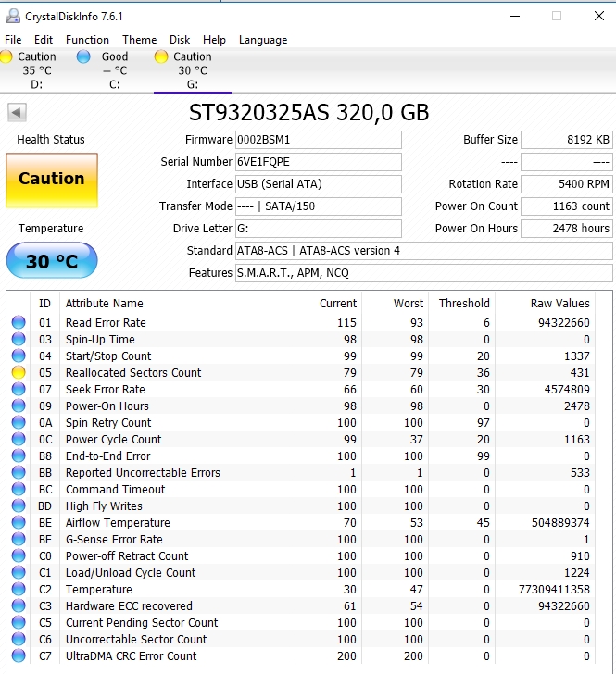616x674 pixels.
Task: Click the blue status icon for Read Error Rate
Action: (x=19, y=323)
